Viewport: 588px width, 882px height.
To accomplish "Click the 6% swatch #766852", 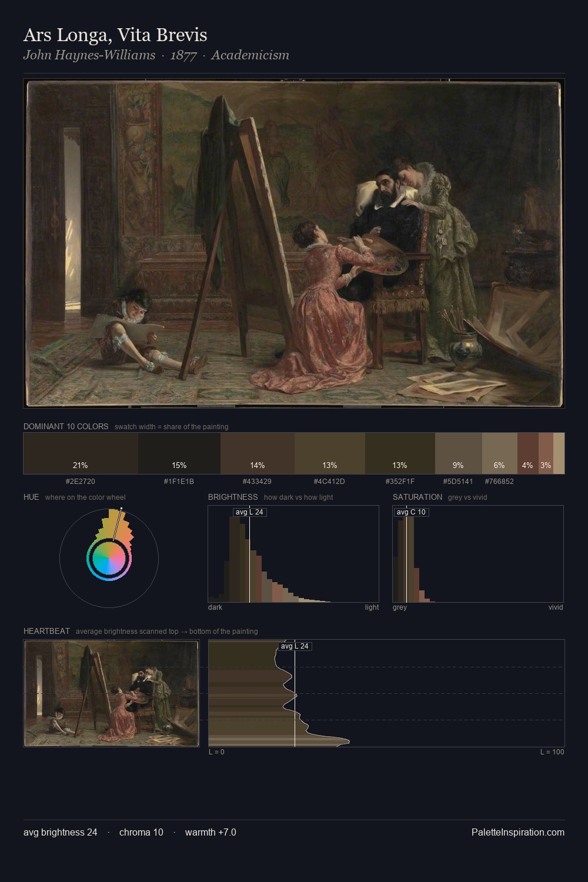I will (x=500, y=453).
